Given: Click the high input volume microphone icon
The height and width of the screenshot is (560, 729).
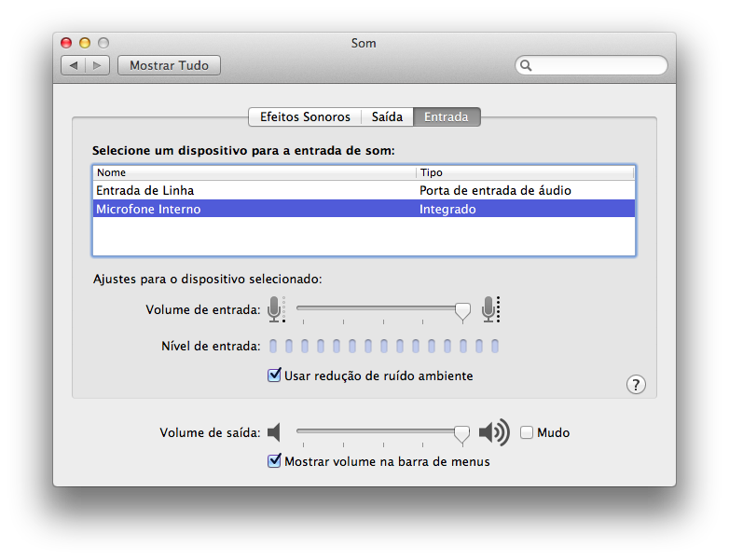Looking at the screenshot, I should (x=491, y=309).
